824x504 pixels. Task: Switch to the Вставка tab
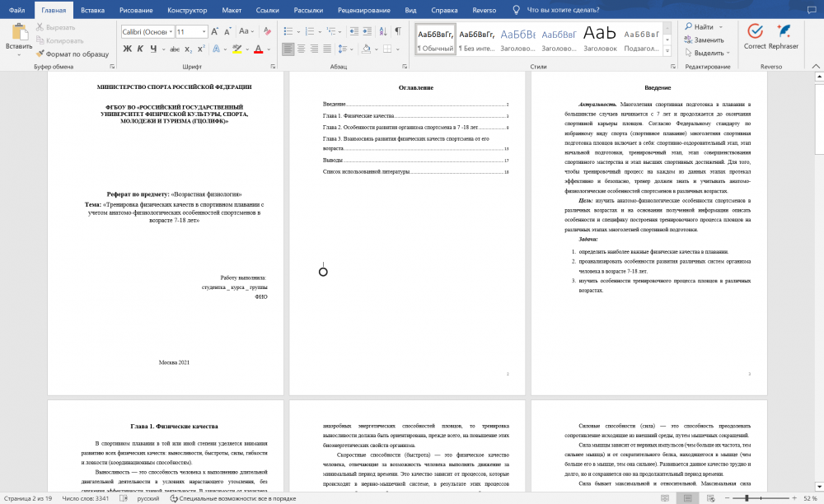[x=92, y=10]
